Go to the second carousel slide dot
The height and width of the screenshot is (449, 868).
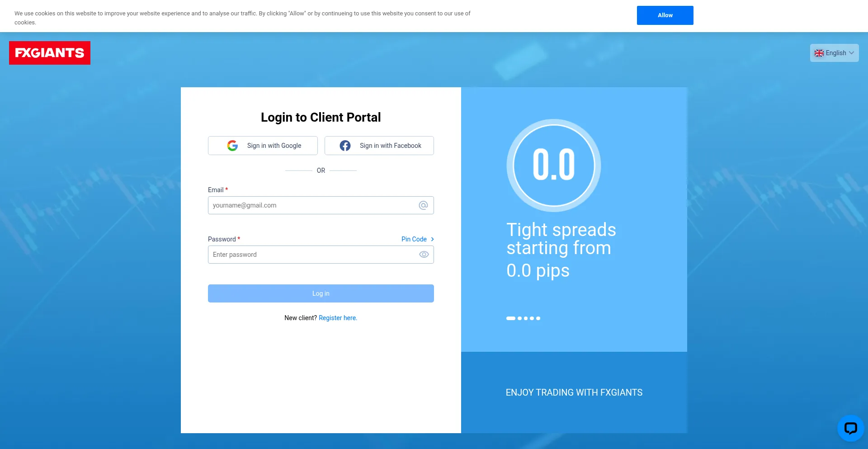point(519,318)
